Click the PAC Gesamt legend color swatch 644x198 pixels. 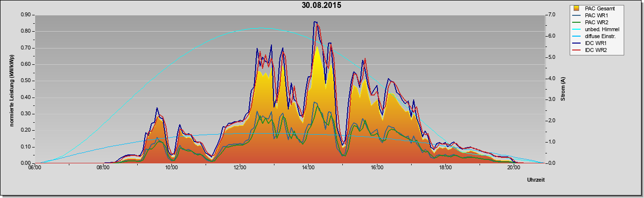click(x=577, y=8)
